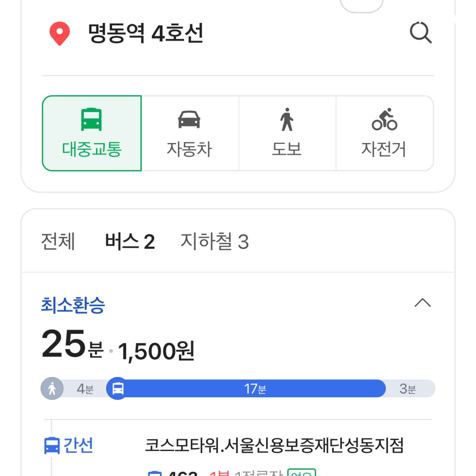Image resolution: width=476 pixels, height=476 pixels.
Task: Select the green bus transit icon
Action: click(x=91, y=119)
